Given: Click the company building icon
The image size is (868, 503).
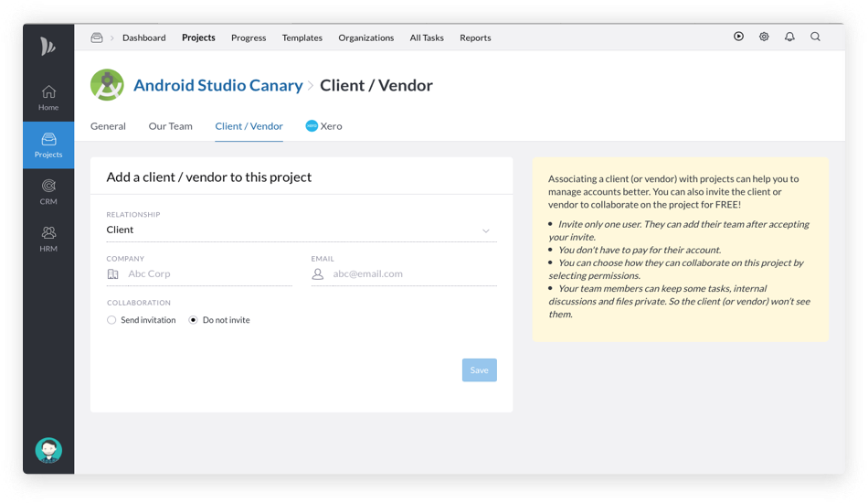Looking at the screenshot, I should 113,273.
